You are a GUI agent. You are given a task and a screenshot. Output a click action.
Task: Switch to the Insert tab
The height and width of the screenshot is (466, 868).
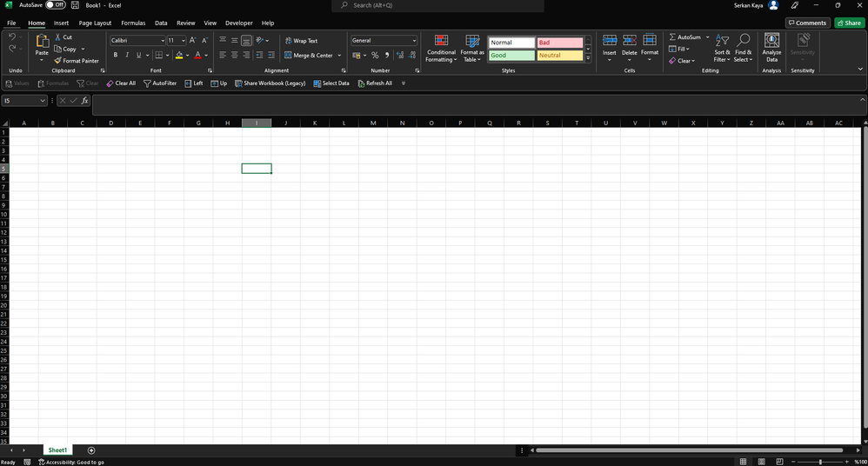coord(61,23)
